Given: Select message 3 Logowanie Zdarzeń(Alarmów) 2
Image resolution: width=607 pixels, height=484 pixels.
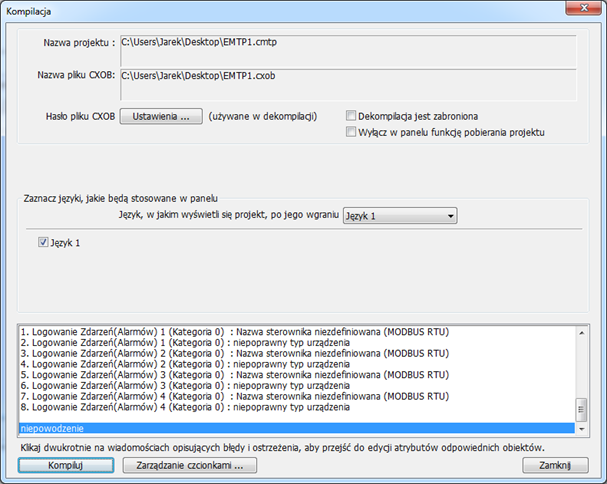Looking at the screenshot, I should point(297,354).
